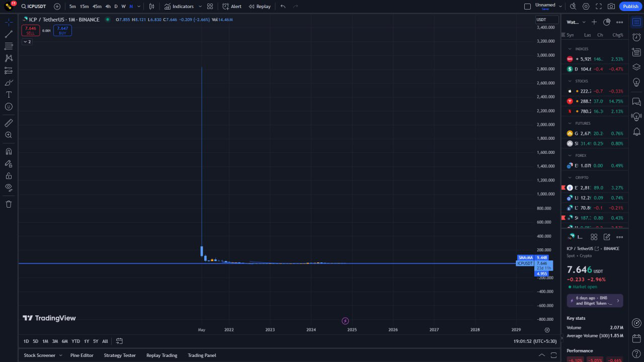The height and width of the screenshot is (362, 644).
Task: Select chart layout square icon
Action: [527, 7]
